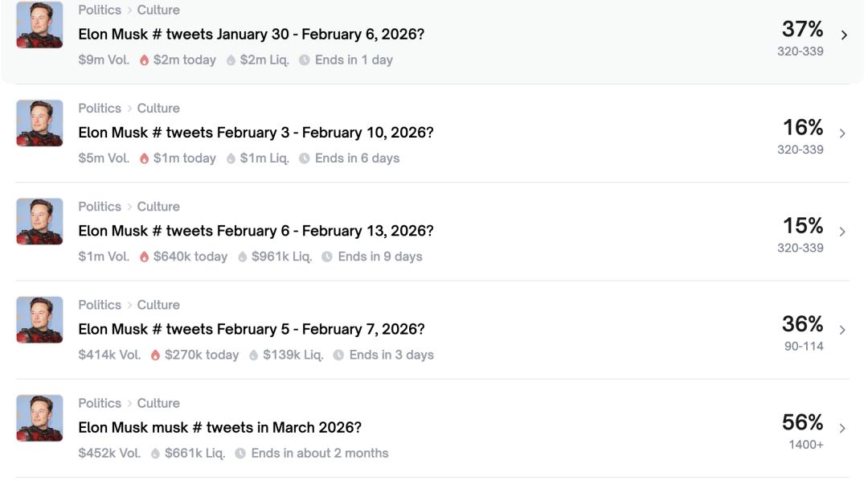
Task: Click the clock icon beside Ends in about 2 months
Action: [x=240, y=454]
